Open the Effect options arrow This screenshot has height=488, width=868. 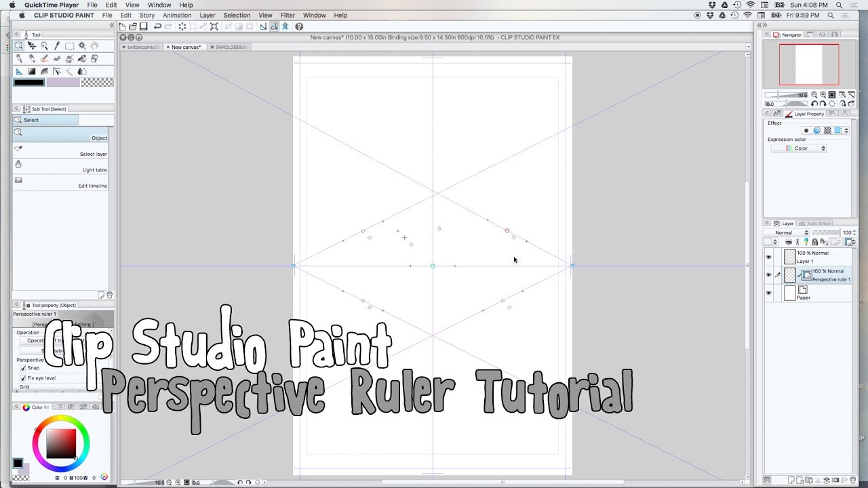coord(846,130)
